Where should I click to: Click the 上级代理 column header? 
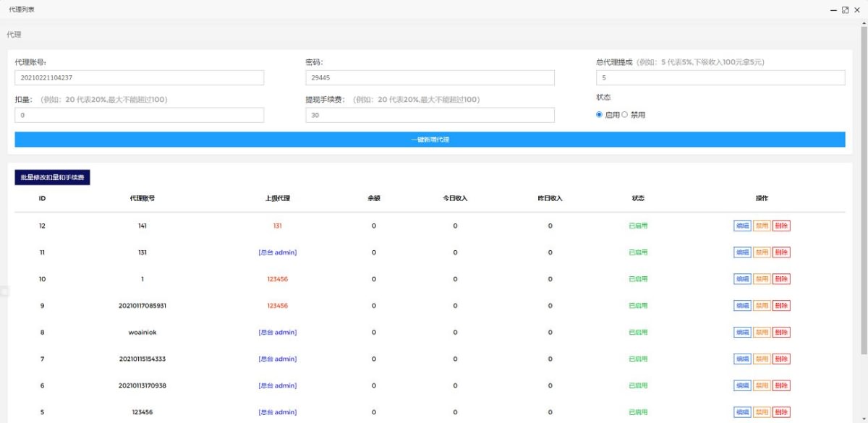click(278, 198)
